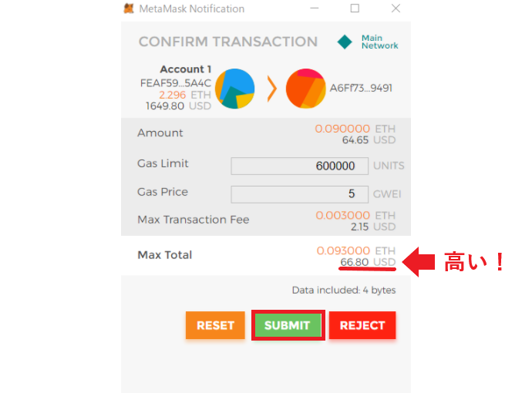Image resolution: width=532 pixels, height=393 pixels.
Task: Click the Max Total 66.80 USD value
Action: (368, 262)
